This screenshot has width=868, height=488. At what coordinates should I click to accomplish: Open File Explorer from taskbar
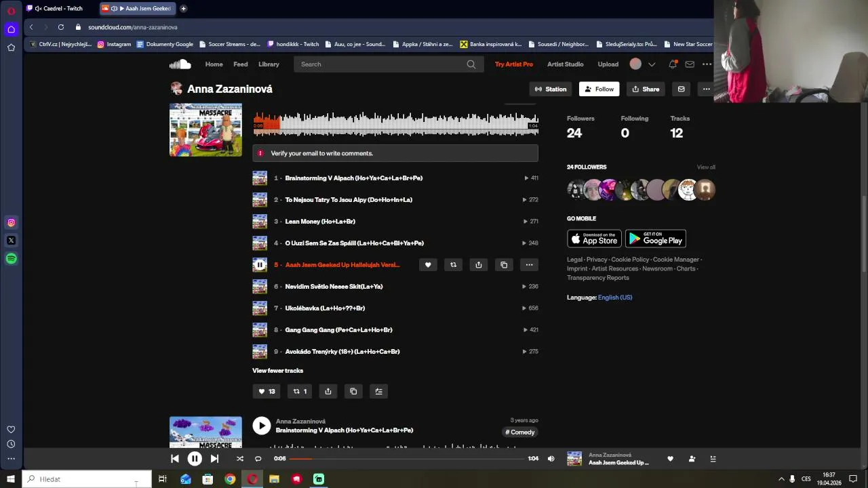click(274, 479)
